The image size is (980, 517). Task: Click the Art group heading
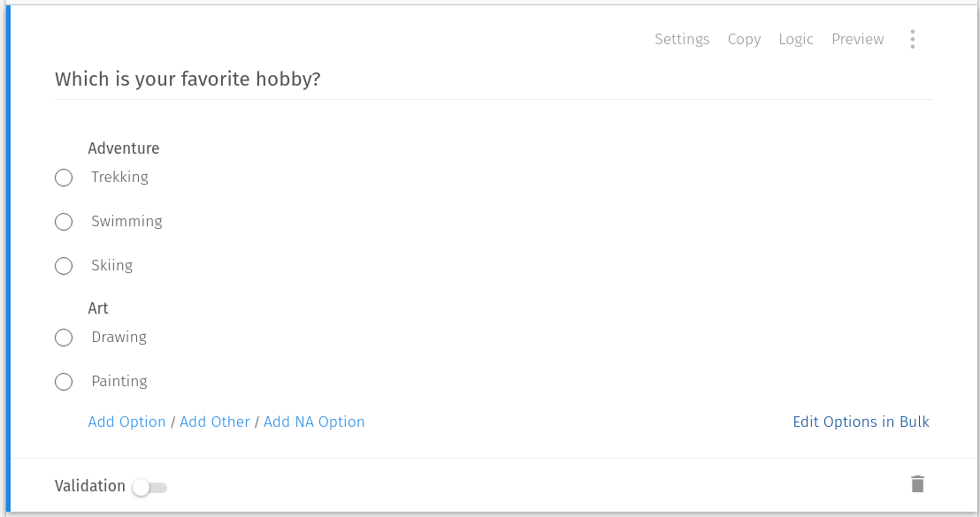98,308
